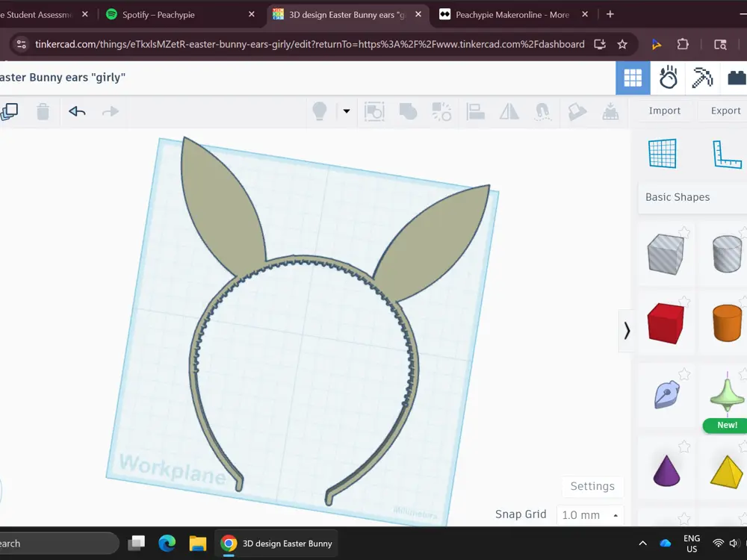
Task: Open the Basic Shapes library dropdown
Action: pyautogui.click(x=692, y=197)
